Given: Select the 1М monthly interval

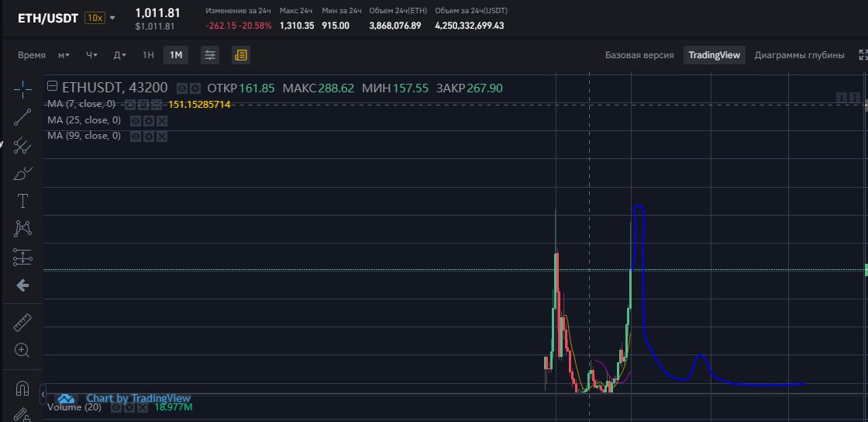Looking at the screenshot, I should pos(176,55).
